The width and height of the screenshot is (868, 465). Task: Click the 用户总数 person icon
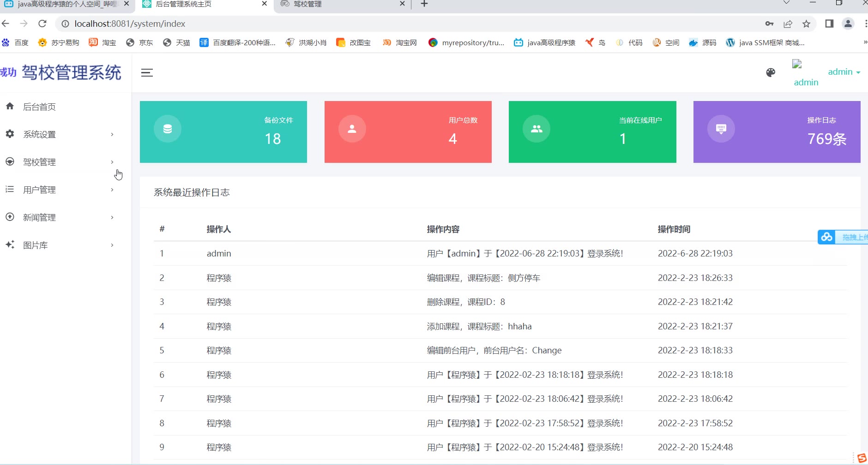352,129
